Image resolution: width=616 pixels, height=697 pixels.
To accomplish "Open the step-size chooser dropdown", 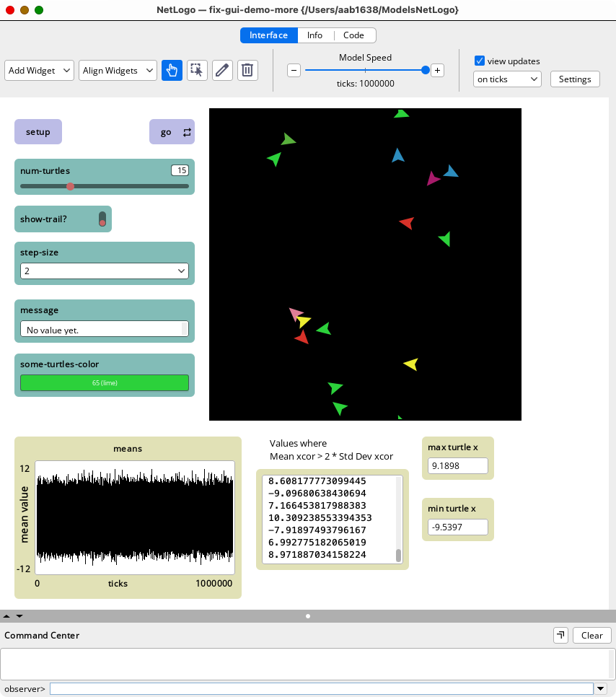I will tap(105, 271).
